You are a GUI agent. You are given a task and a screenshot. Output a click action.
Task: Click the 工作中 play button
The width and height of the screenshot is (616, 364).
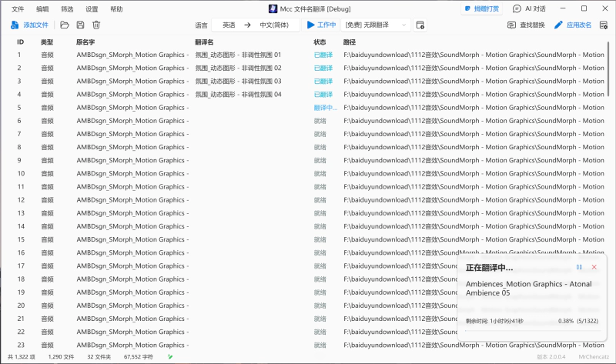(322, 25)
